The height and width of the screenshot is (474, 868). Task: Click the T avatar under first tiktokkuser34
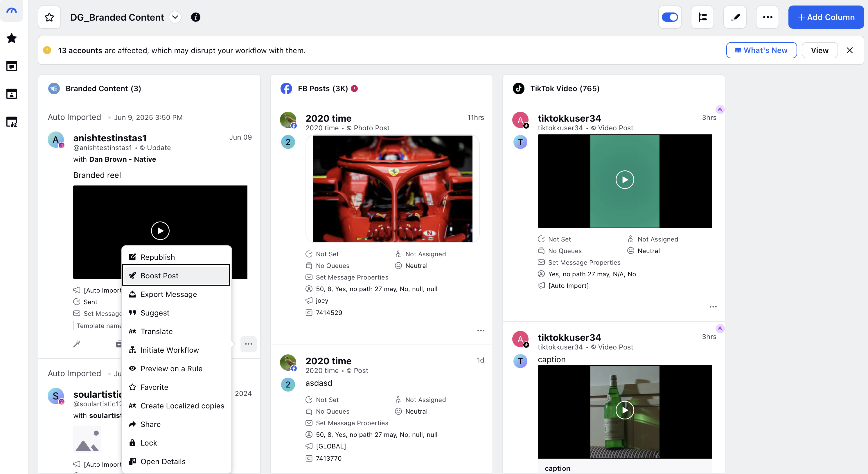point(520,142)
